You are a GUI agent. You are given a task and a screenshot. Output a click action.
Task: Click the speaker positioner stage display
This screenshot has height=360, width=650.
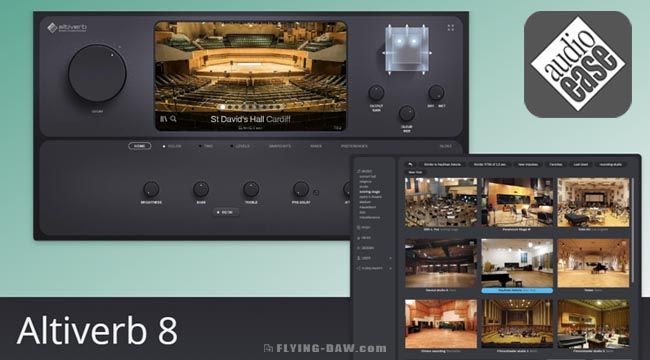407,50
